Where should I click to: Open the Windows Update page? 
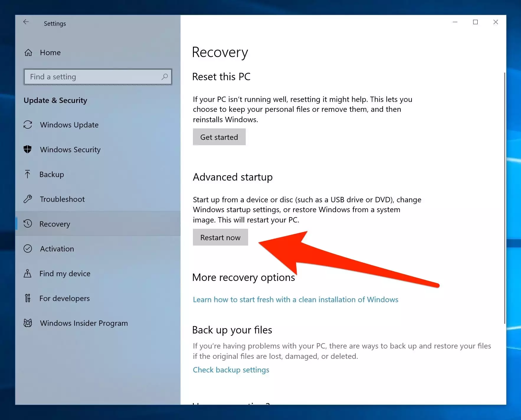click(69, 125)
